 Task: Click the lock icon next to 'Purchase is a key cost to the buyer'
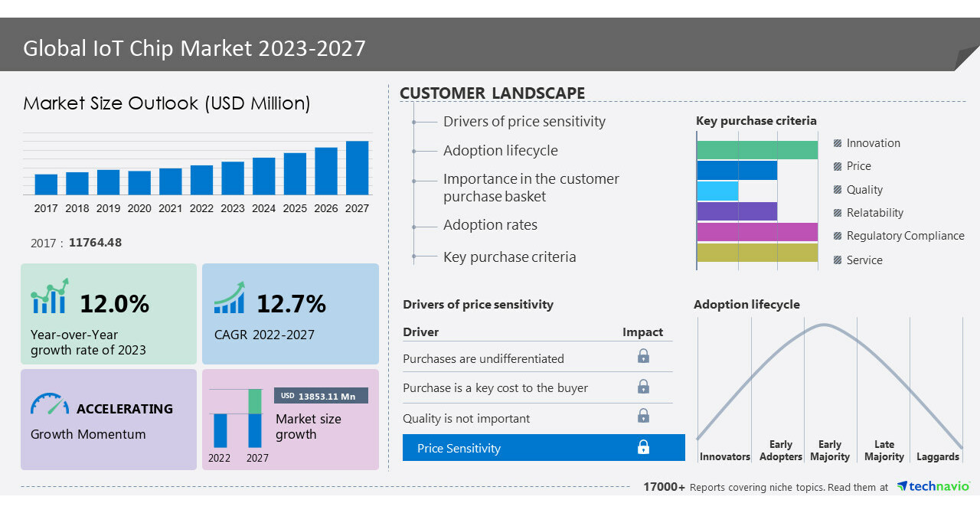click(643, 386)
